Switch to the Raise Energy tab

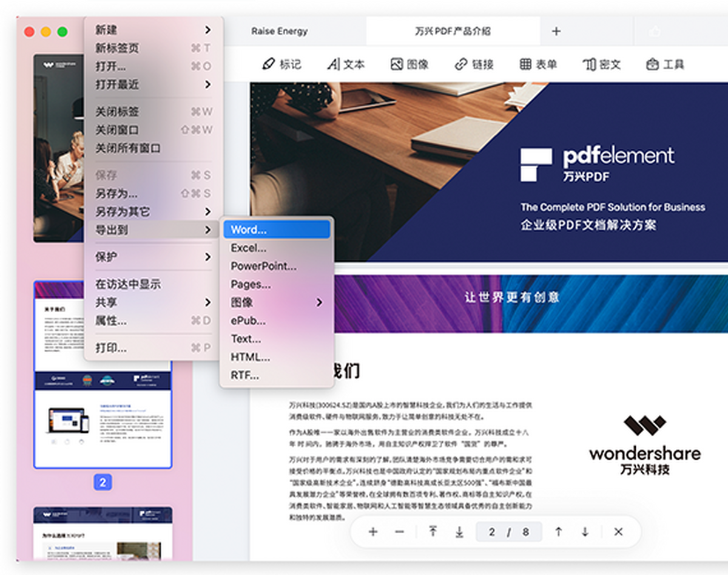[x=279, y=31]
